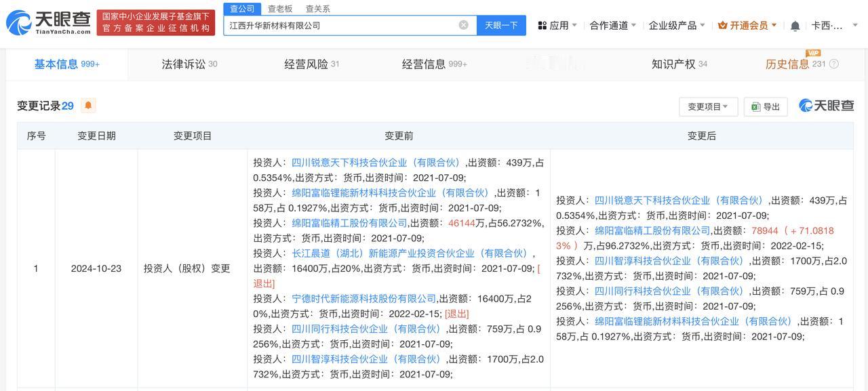Viewport: 868px width, 391px height.
Task: Expand the 合作通道 menu
Action: click(613, 25)
